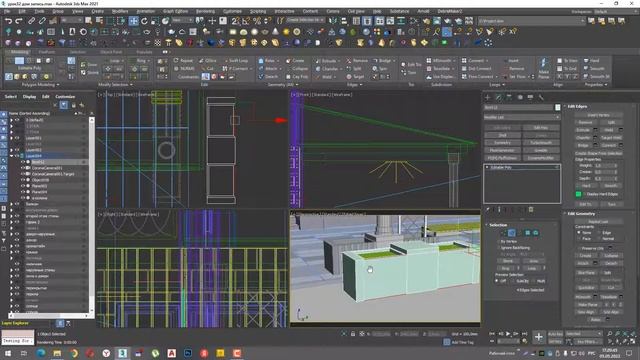
Task: Select the Multi preview selection radio button
Action: pos(534,281)
